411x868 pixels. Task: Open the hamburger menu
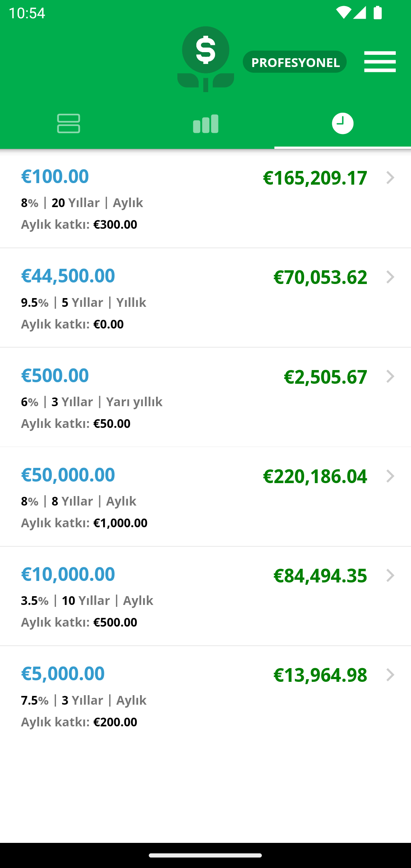pyautogui.click(x=380, y=62)
